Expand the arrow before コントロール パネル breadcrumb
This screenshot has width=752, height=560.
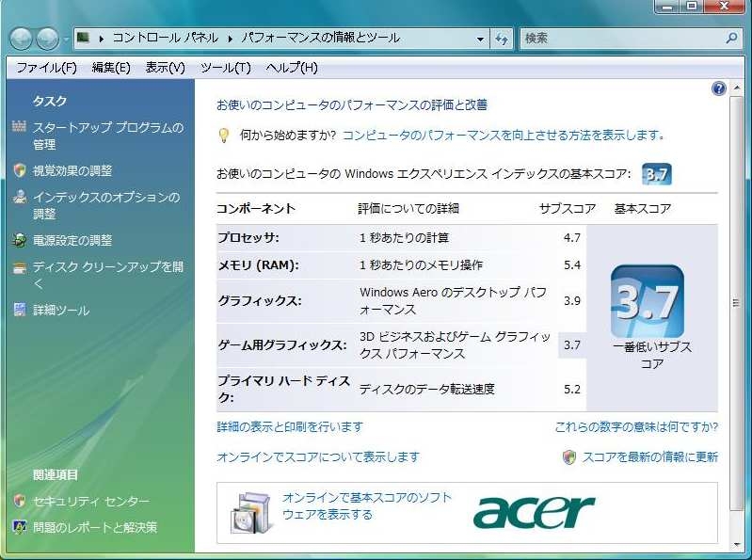point(102,39)
